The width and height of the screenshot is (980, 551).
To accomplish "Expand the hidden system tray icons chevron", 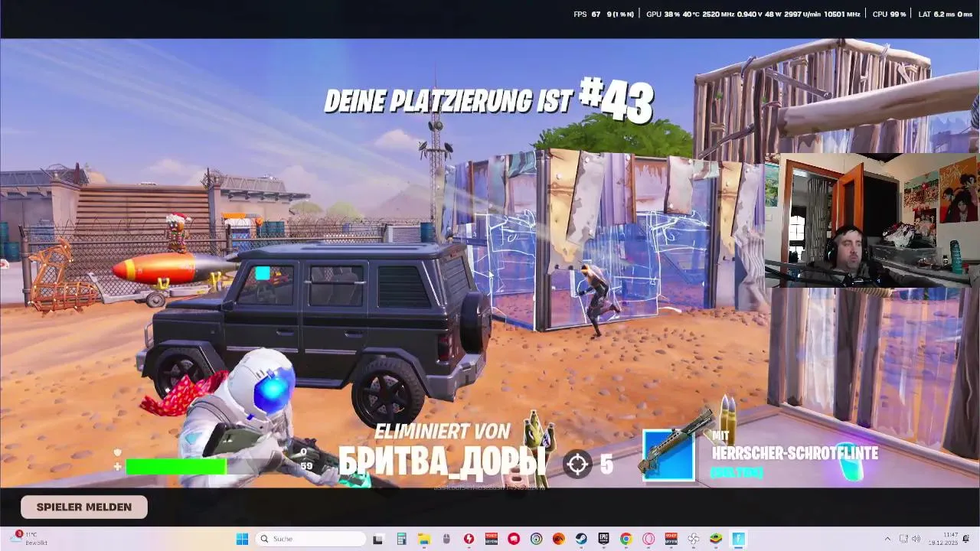I will point(887,539).
